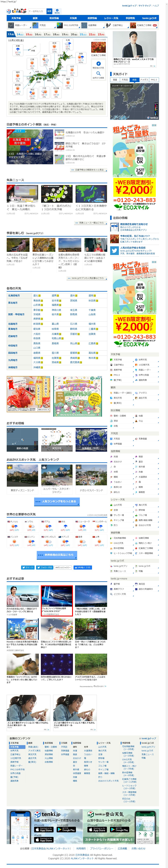Click the 世界天気 globe icon in the sidebar

click(x=136, y=360)
